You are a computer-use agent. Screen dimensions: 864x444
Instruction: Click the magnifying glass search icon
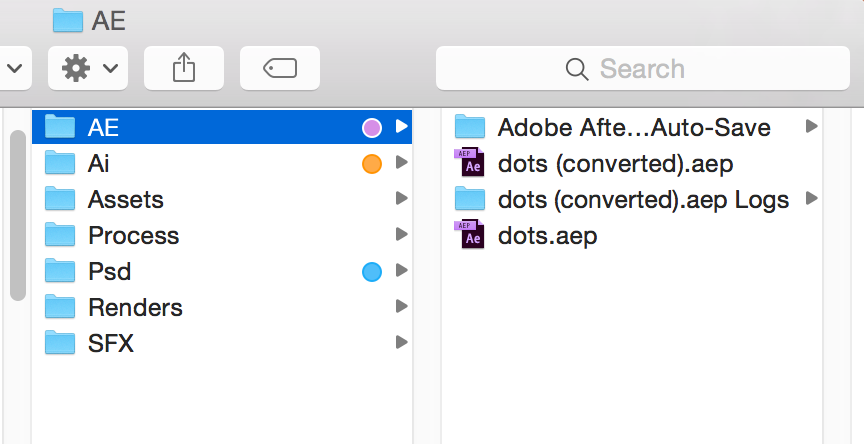click(x=576, y=69)
